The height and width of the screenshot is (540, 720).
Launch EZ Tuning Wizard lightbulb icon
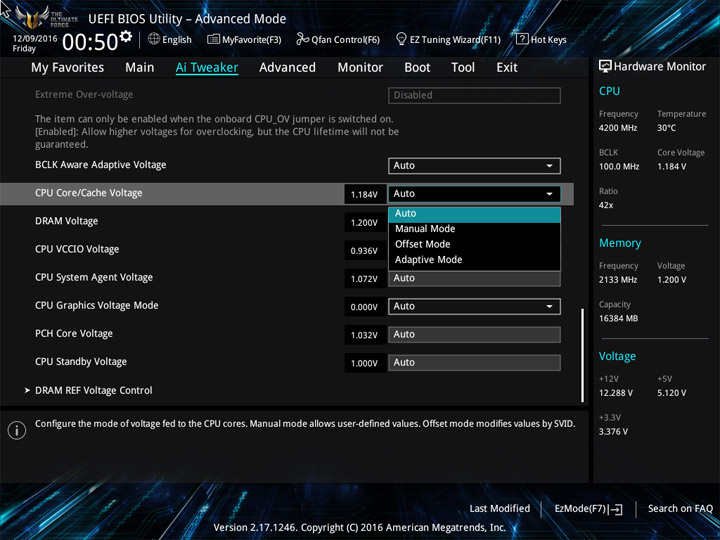(x=401, y=39)
